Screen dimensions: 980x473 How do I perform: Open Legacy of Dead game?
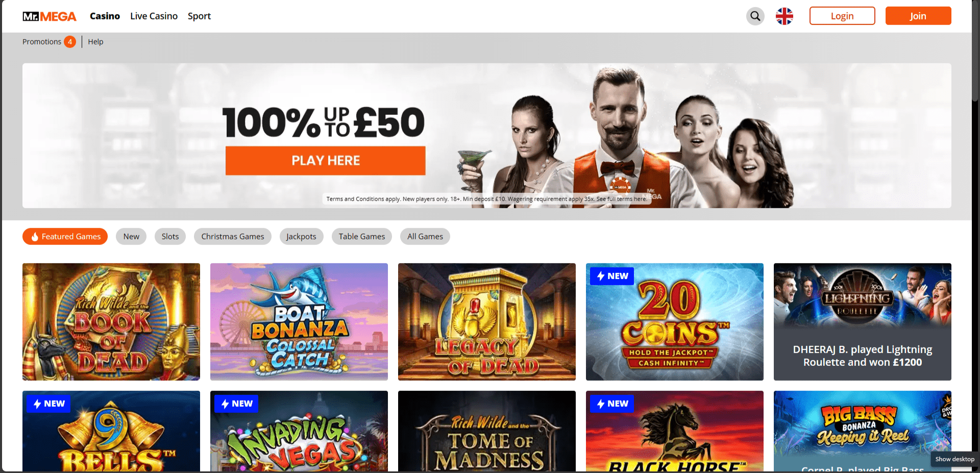click(487, 321)
